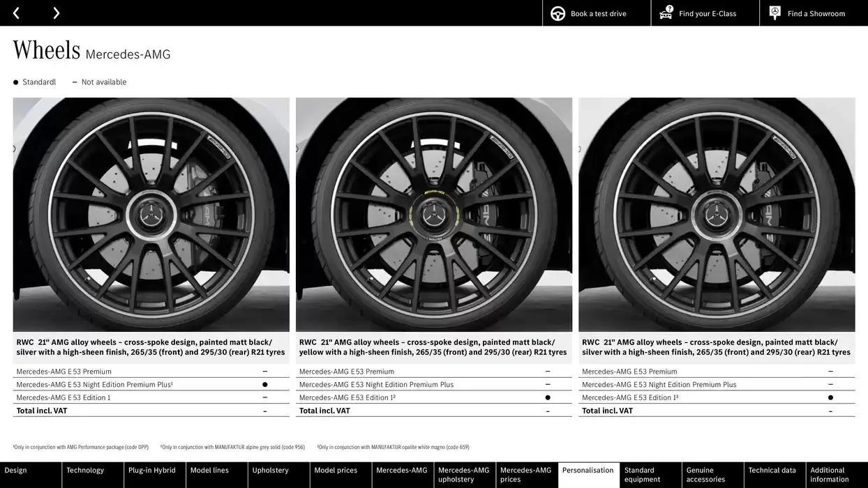
Task: Go to the next page arrow
Action: [57, 13]
